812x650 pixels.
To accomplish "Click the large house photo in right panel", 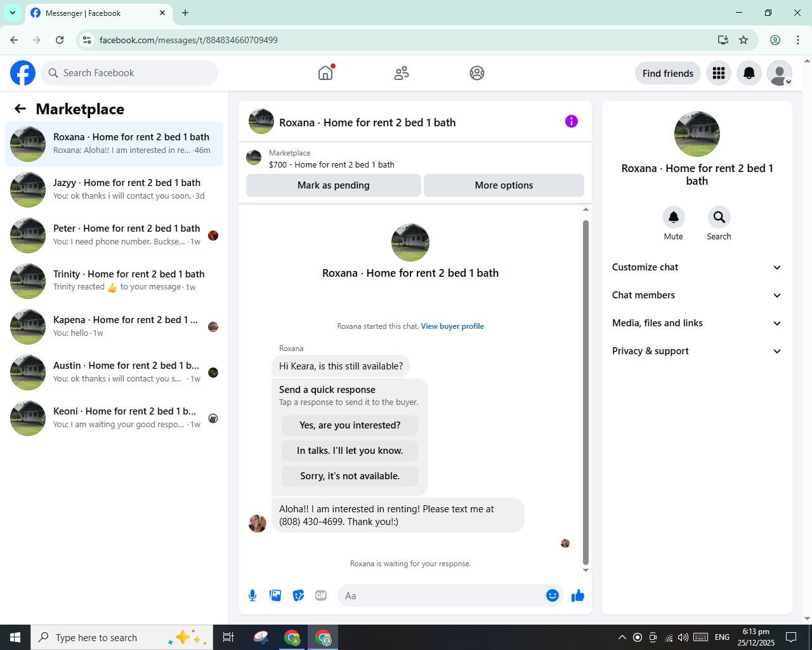I will click(x=697, y=134).
